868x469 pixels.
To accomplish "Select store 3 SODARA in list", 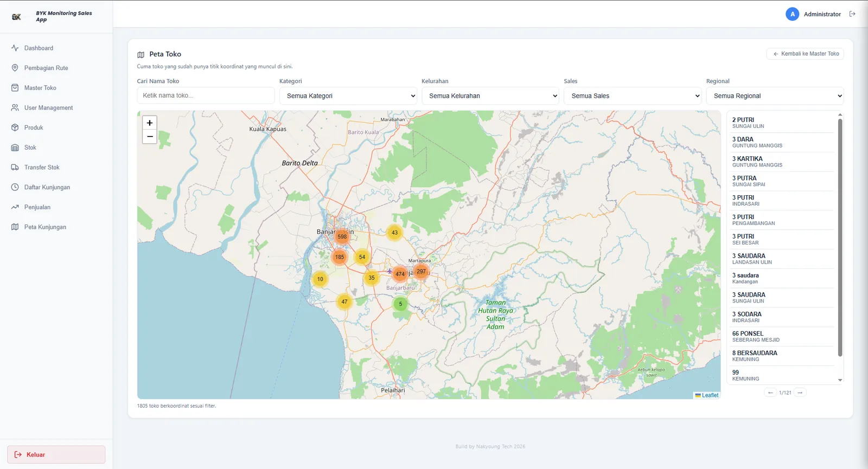I will coord(782,317).
